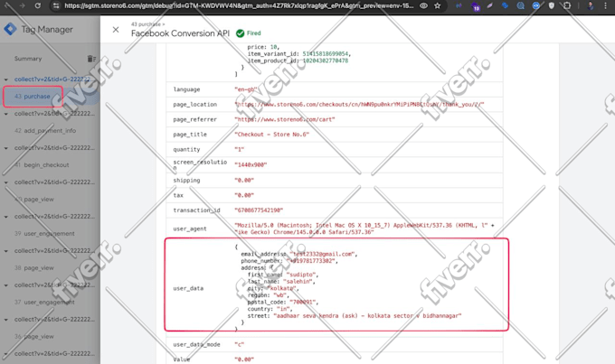Select the 39 user_engagement event
Image resolution: width=615 pixels, height=364 pixels.
click(44, 234)
